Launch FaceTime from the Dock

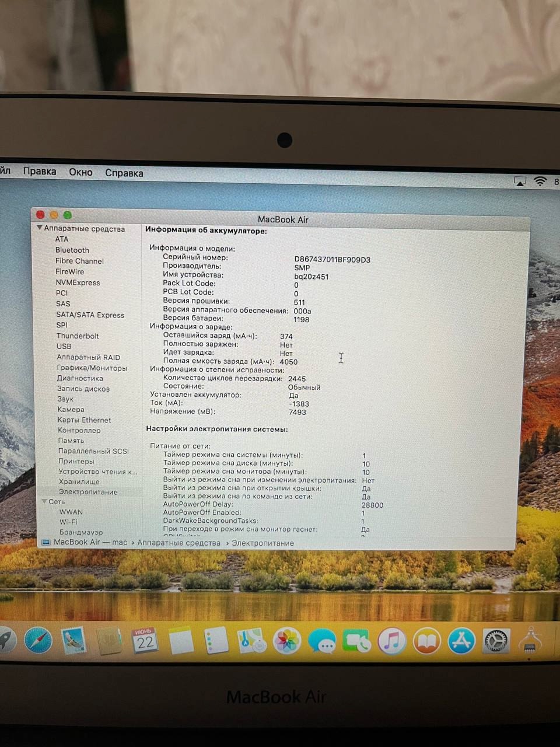tap(357, 641)
